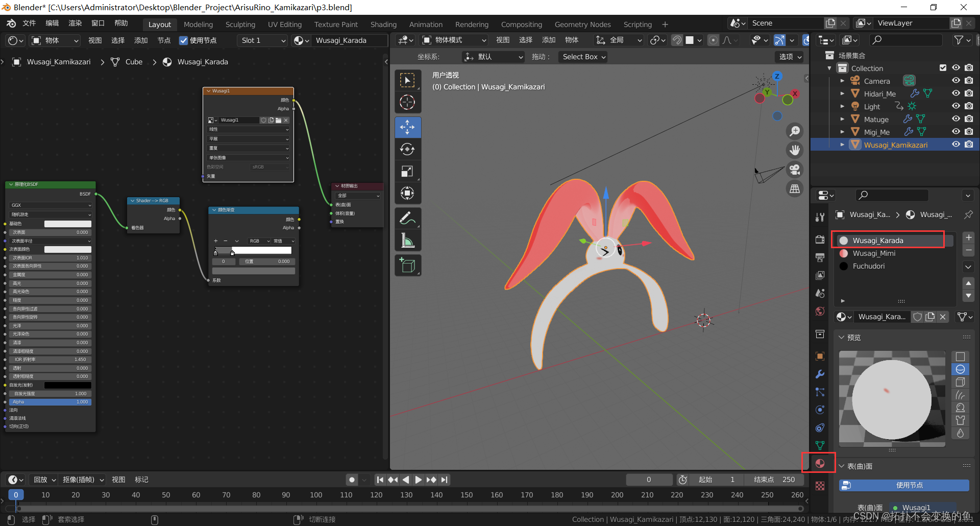Select the Rotate tool in viewport toolbar
Screen dimensions: 980x526
coord(407,149)
